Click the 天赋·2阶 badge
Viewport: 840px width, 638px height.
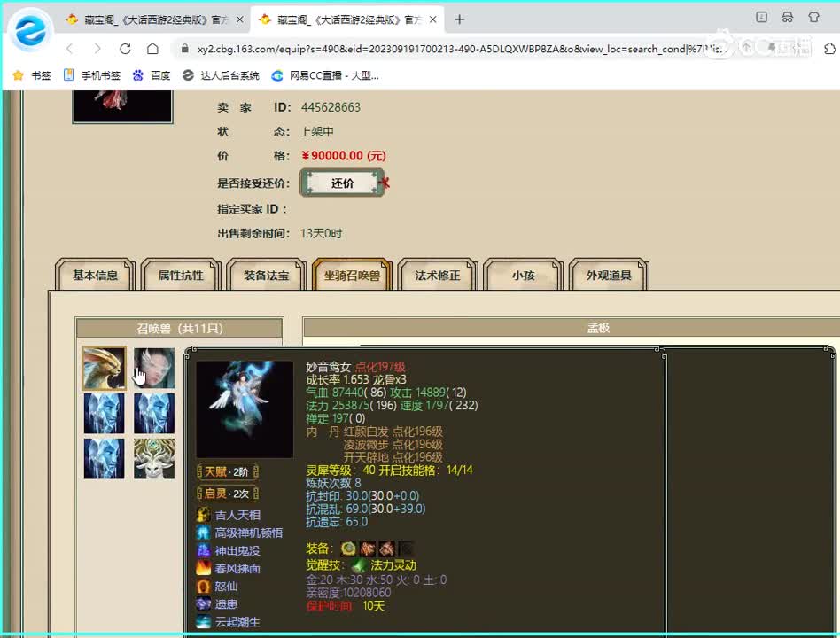228,472
